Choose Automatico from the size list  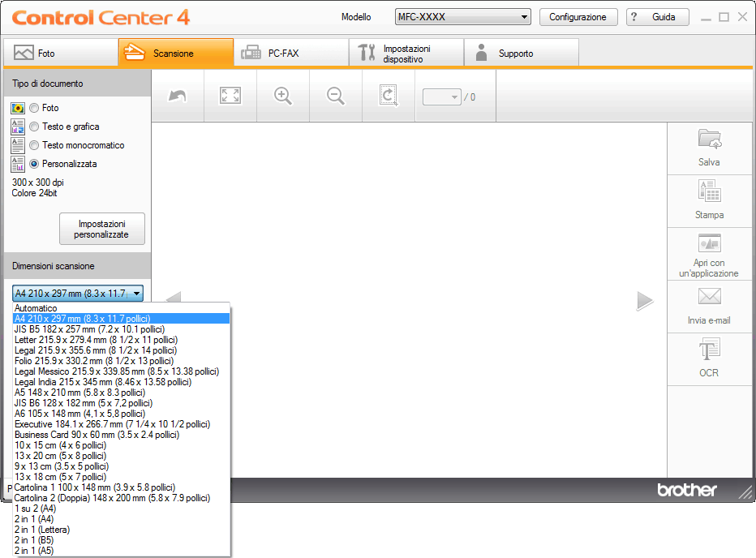(x=121, y=308)
